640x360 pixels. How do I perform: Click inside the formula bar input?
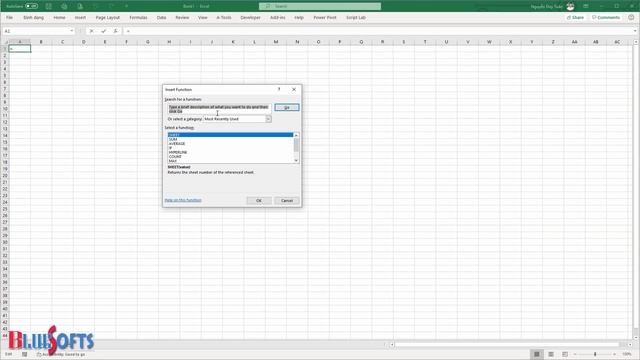tap(378, 31)
